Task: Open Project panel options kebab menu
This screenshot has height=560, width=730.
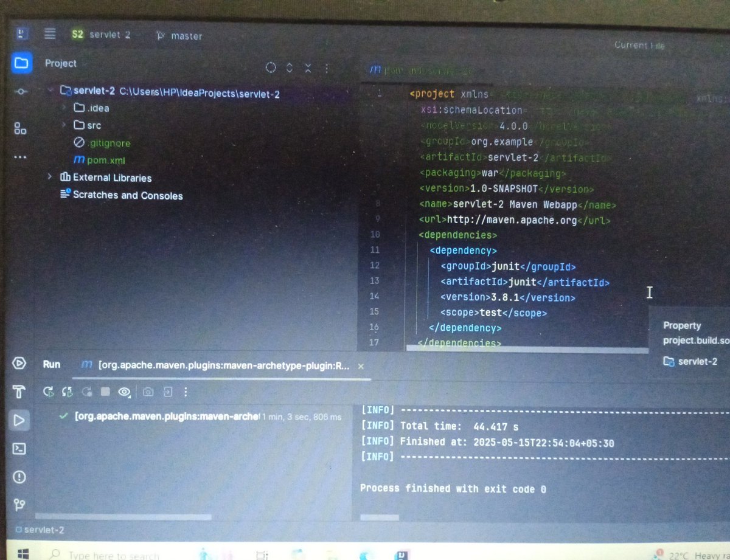Action: [x=327, y=68]
